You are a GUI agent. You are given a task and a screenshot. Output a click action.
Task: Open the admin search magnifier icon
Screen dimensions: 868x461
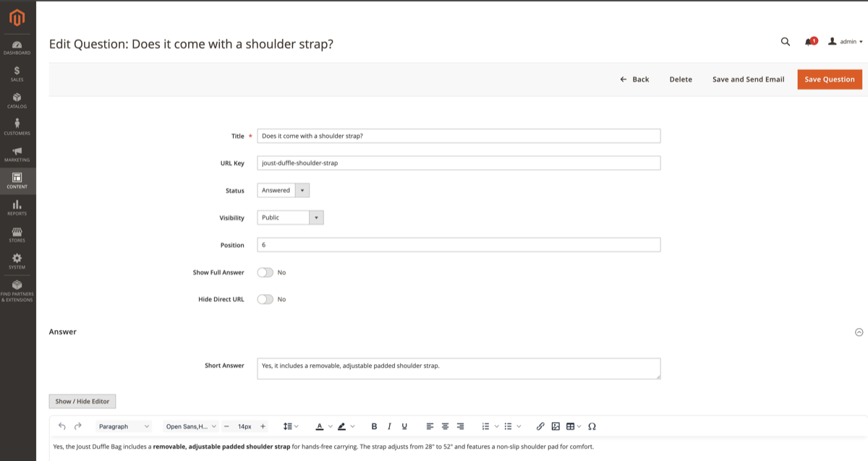click(x=785, y=42)
